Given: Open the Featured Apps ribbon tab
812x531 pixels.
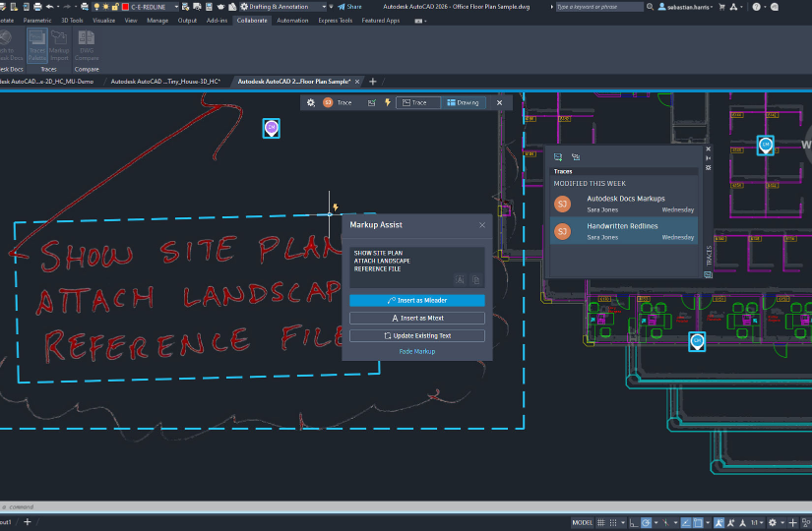Looking at the screenshot, I should click(x=381, y=21).
